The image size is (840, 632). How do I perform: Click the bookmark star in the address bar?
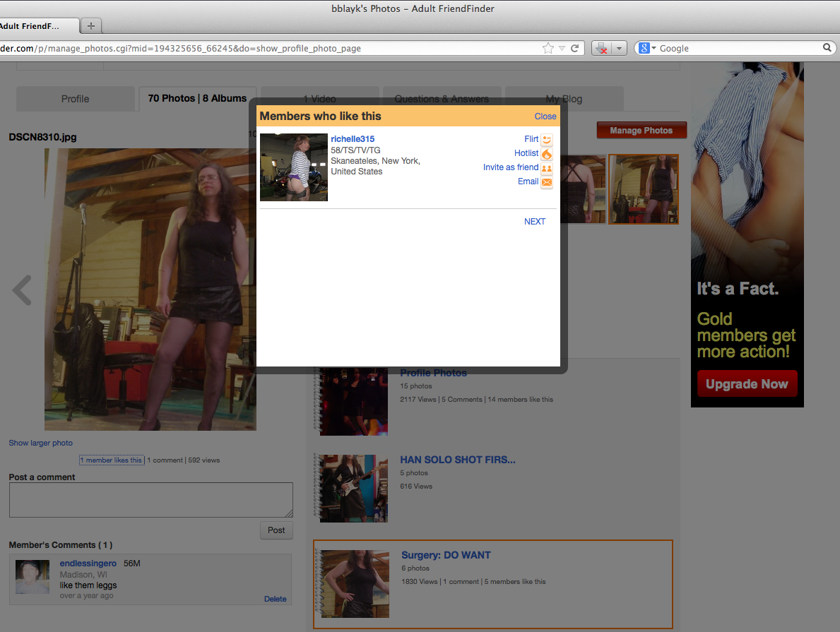(x=548, y=48)
